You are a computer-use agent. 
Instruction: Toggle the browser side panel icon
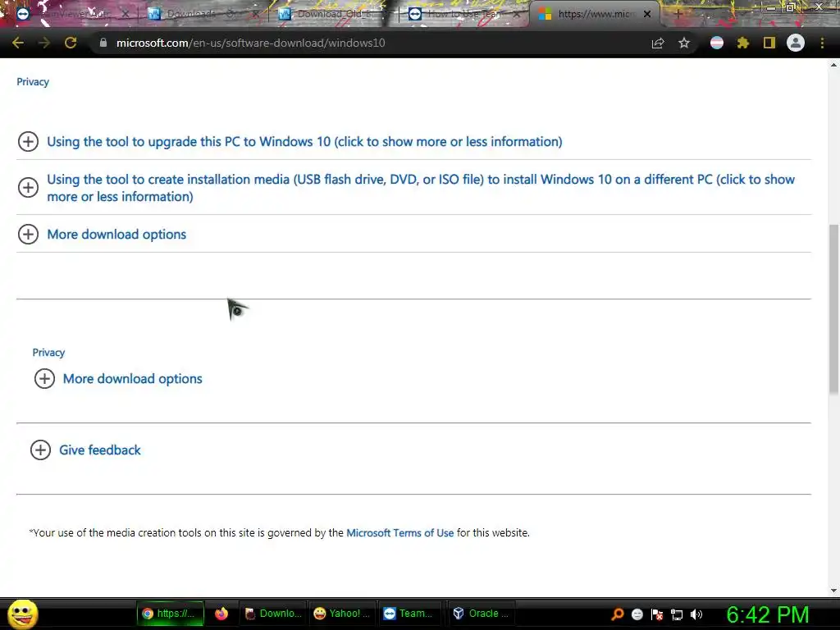(x=769, y=43)
